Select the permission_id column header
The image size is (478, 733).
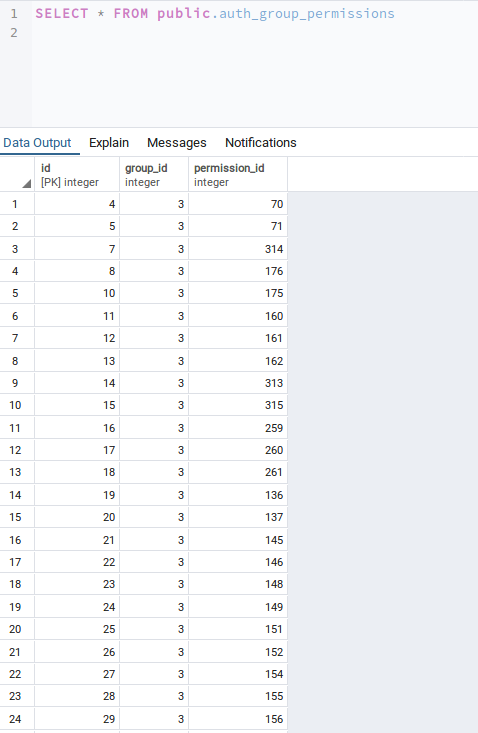238,175
